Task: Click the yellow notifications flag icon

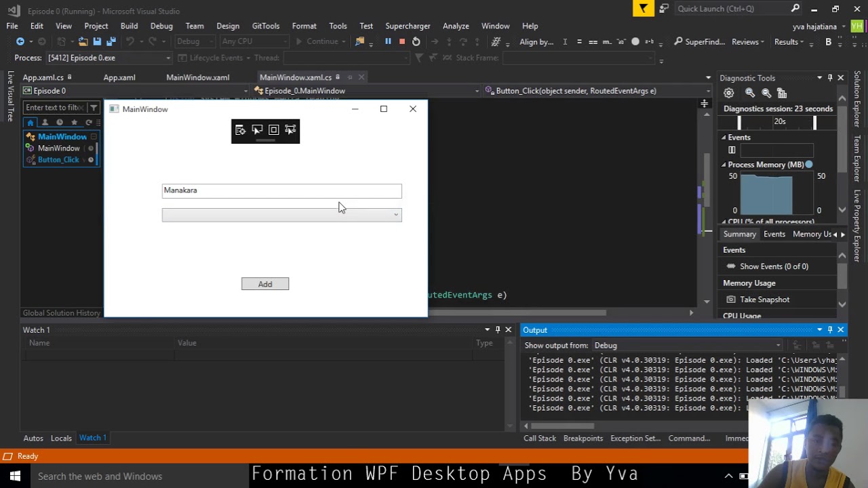Action: click(643, 8)
